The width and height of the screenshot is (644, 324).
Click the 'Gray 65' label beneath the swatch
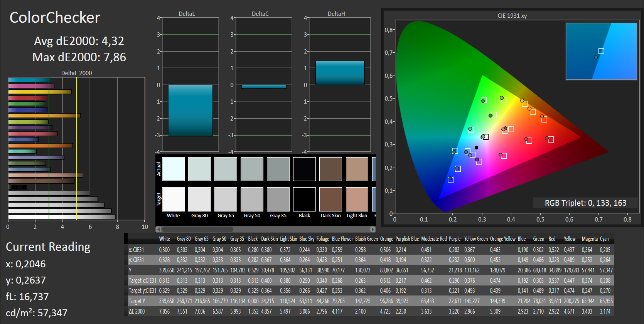tap(226, 216)
